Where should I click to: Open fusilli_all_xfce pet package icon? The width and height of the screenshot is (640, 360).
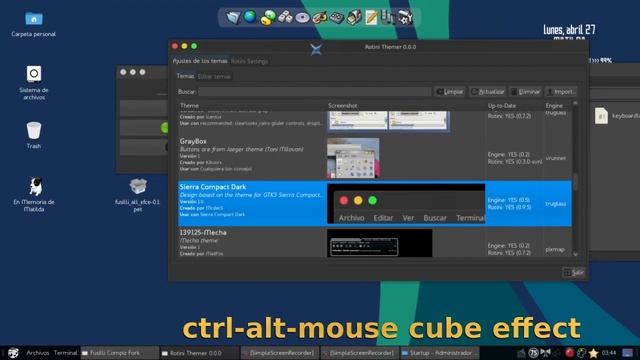click(x=138, y=195)
